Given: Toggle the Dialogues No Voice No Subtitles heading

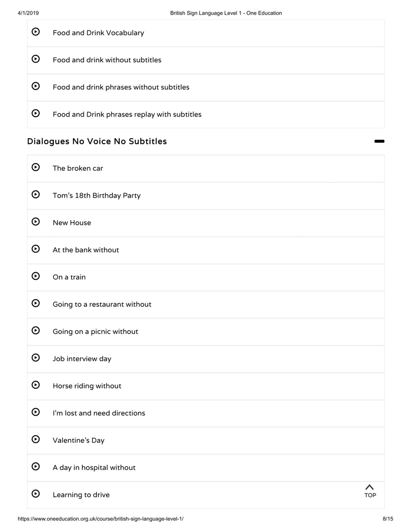Looking at the screenshot, I should tap(97, 141).
